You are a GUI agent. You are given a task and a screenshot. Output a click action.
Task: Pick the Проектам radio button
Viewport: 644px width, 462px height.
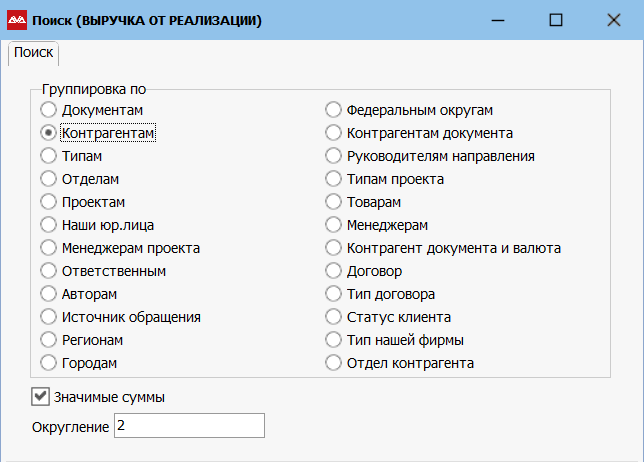(48, 202)
